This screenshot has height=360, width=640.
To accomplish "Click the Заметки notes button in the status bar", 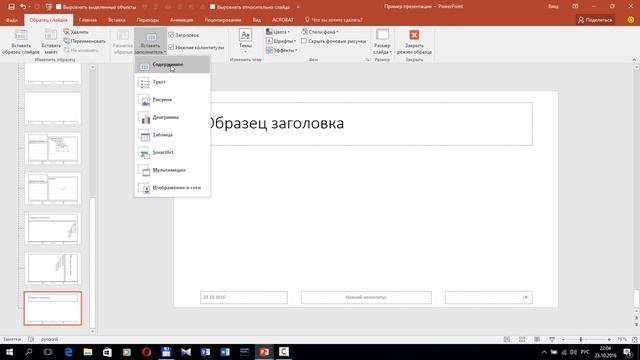I will point(12,339).
